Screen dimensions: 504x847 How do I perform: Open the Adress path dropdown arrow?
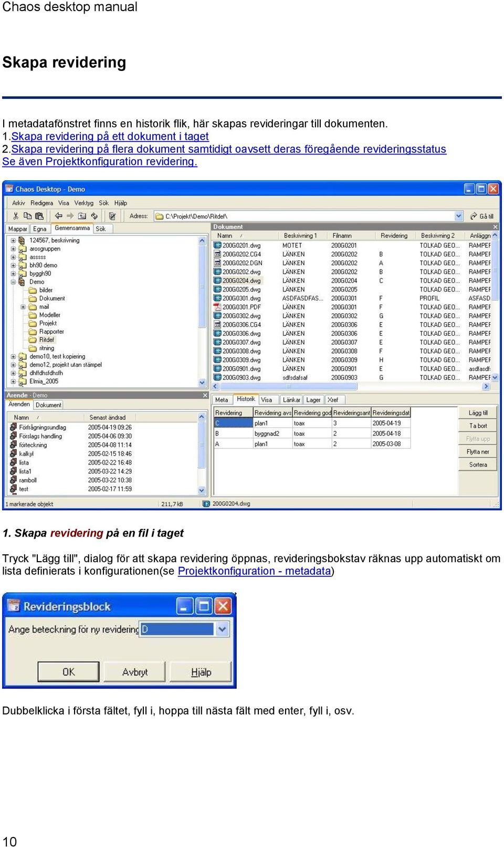coord(459,216)
